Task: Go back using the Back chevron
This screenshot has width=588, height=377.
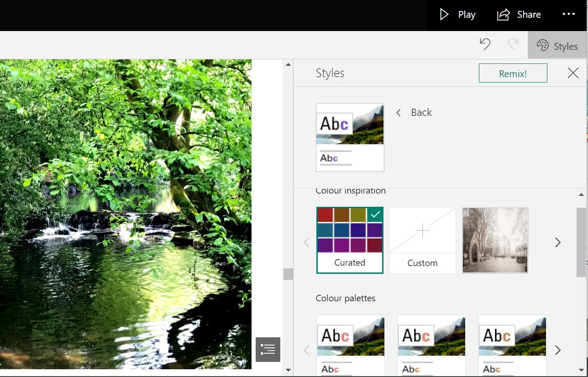Action: (x=414, y=112)
